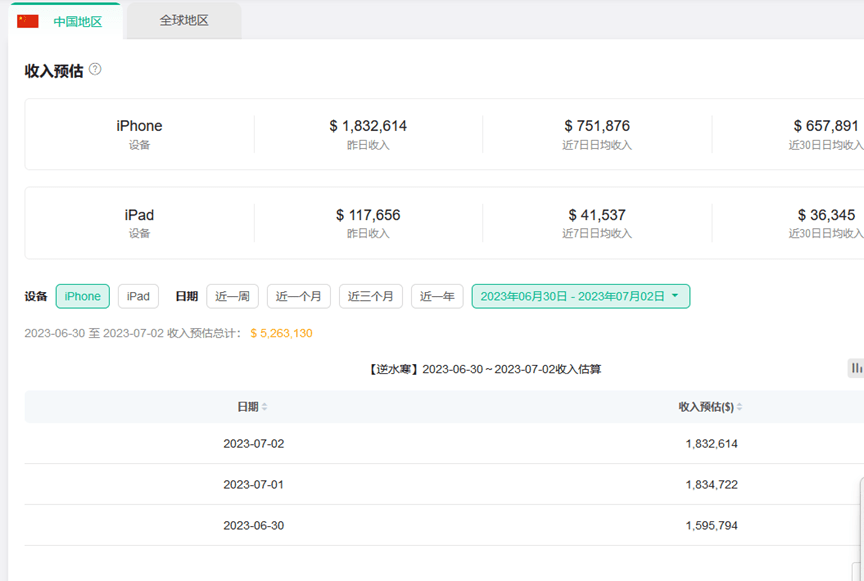Click the $ 5,263,130 total estimate
The height and width of the screenshot is (581, 864).
282,333
